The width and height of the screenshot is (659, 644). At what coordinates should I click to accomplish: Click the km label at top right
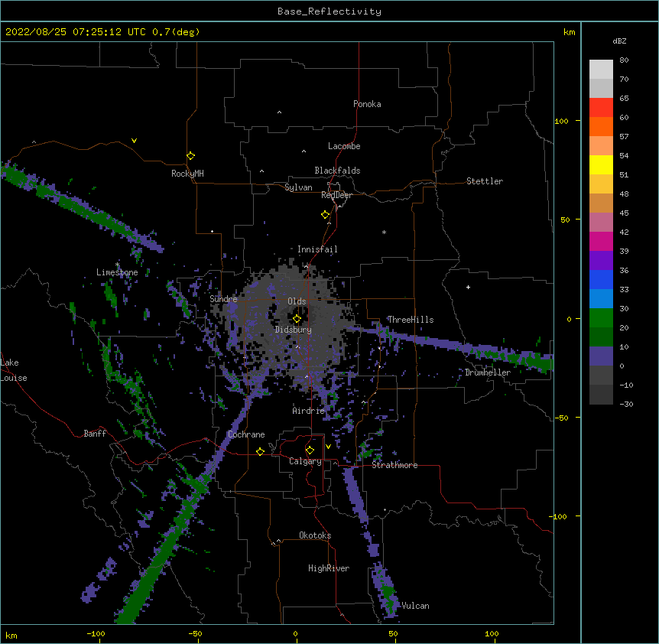569,32
